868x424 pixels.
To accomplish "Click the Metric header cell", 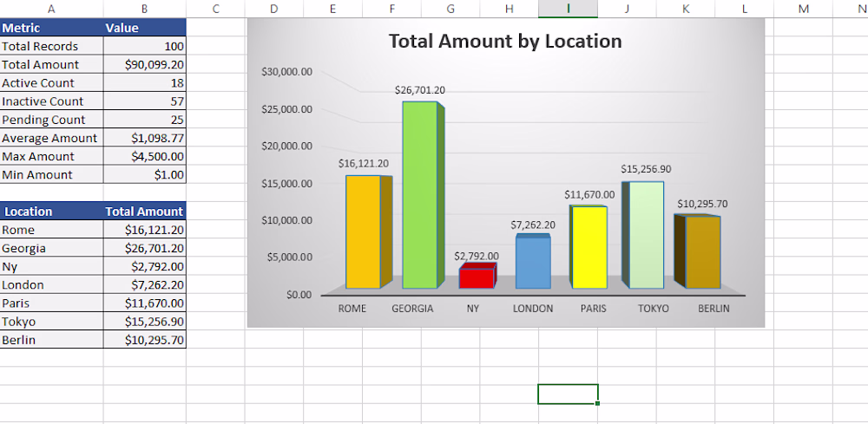I will point(51,28).
